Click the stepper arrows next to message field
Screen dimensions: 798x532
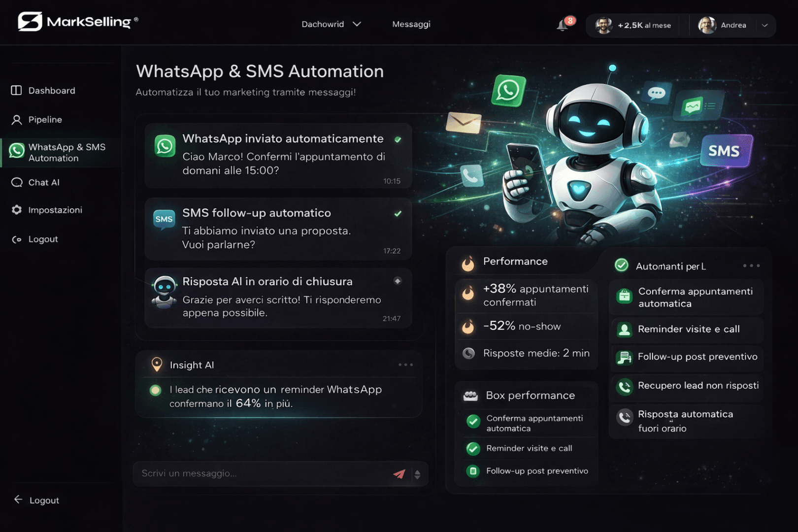pyautogui.click(x=417, y=473)
